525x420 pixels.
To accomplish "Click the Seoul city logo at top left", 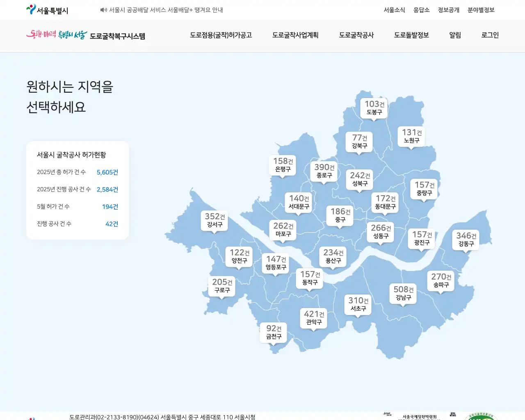I will pos(47,10).
